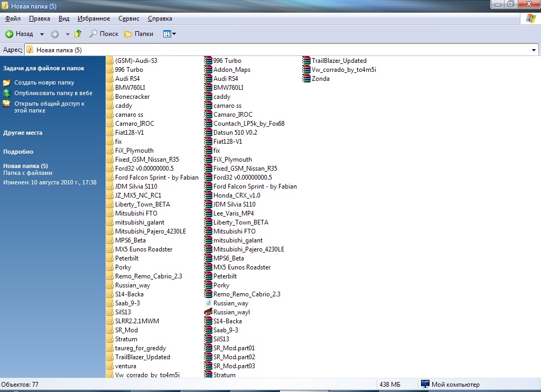Screen dimensions: 541x392
Task: Select the Liberty_Town_BETA folder icon
Action: click(110, 204)
